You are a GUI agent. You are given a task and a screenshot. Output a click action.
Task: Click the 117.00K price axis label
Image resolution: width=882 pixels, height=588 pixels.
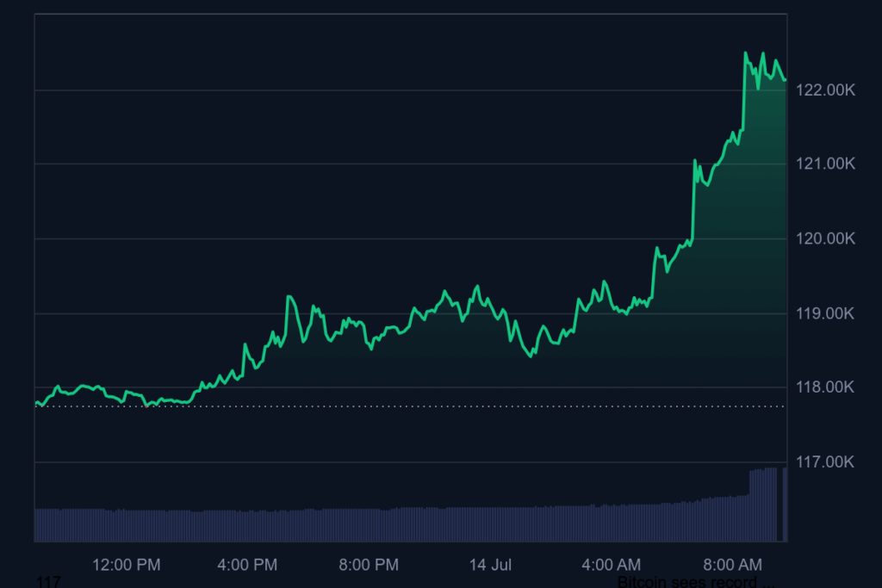pyautogui.click(x=825, y=461)
